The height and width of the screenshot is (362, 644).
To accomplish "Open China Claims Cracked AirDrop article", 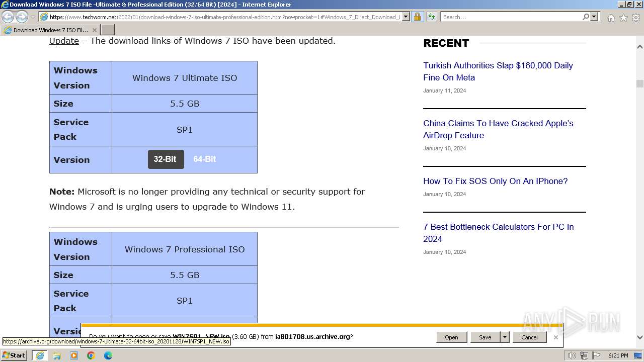I will [x=498, y=129].
